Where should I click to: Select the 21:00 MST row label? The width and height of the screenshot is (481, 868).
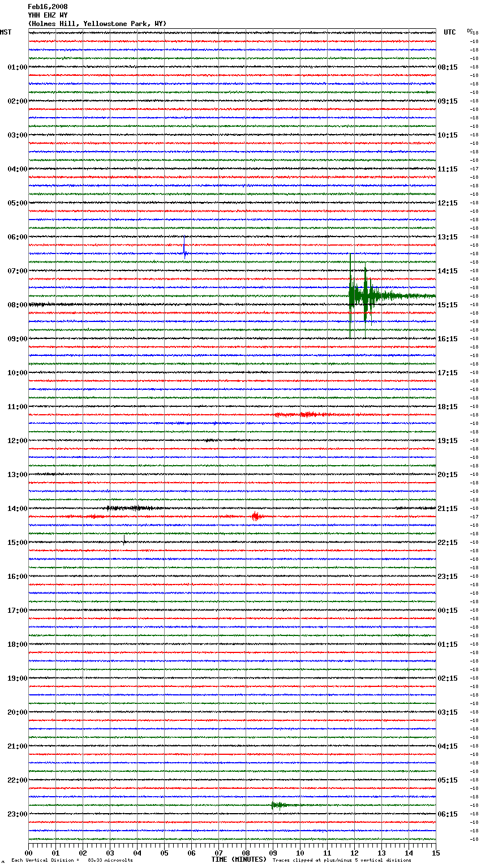18,746
